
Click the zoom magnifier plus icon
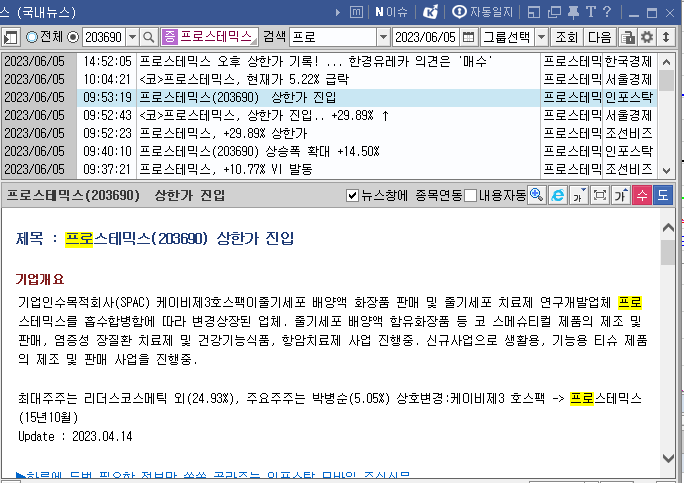537,195
